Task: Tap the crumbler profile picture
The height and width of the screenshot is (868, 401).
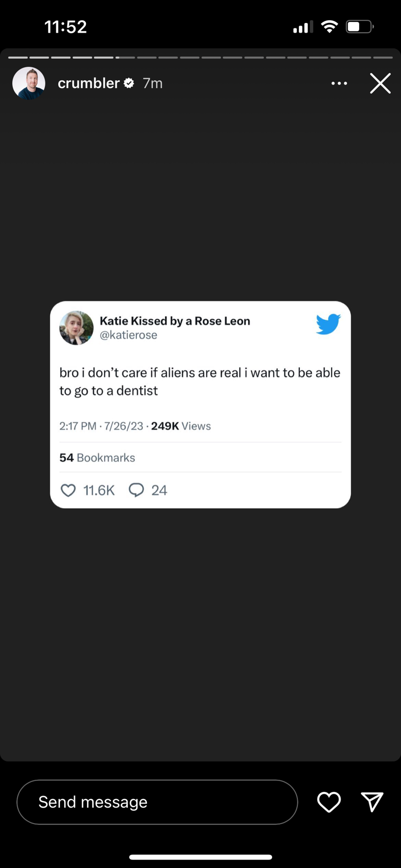Action: pyautogui.click(x=29, y=83)
